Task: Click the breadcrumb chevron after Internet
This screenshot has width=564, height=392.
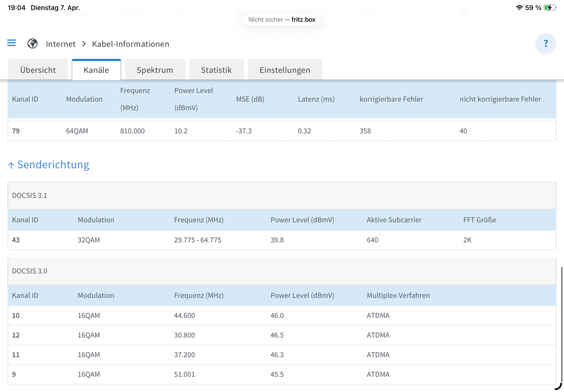Action: [x=84, y=44]
